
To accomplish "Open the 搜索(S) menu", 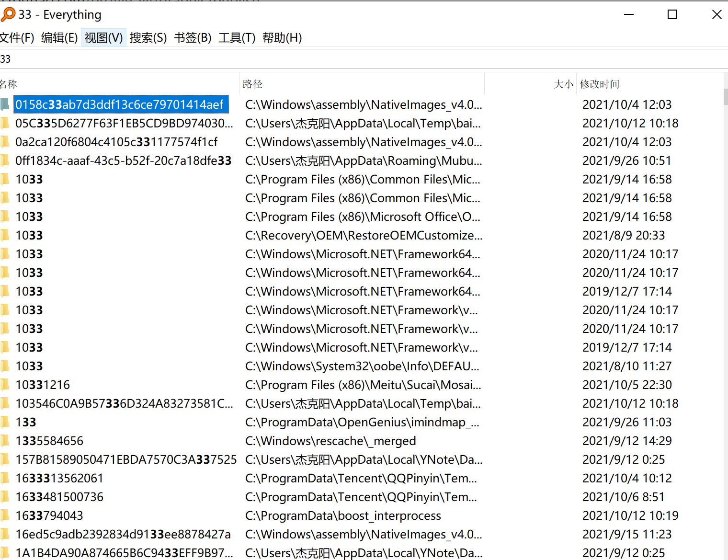I will click(x=148, y=38).
